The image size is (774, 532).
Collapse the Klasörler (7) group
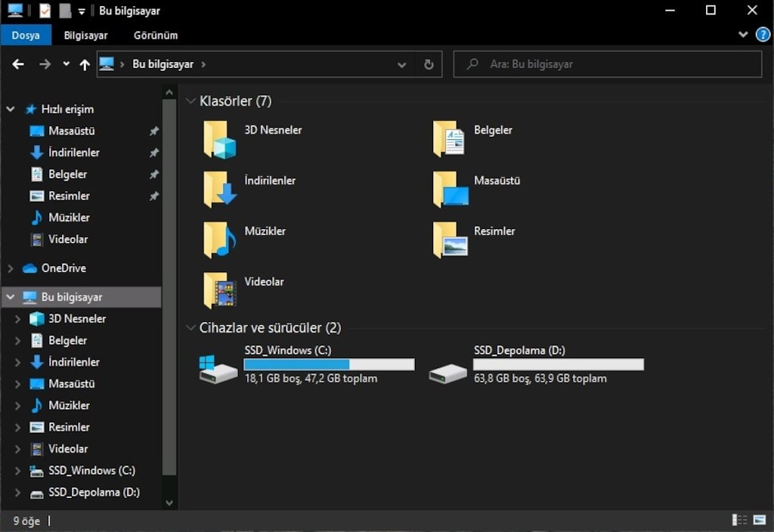[x=190, y=101]
